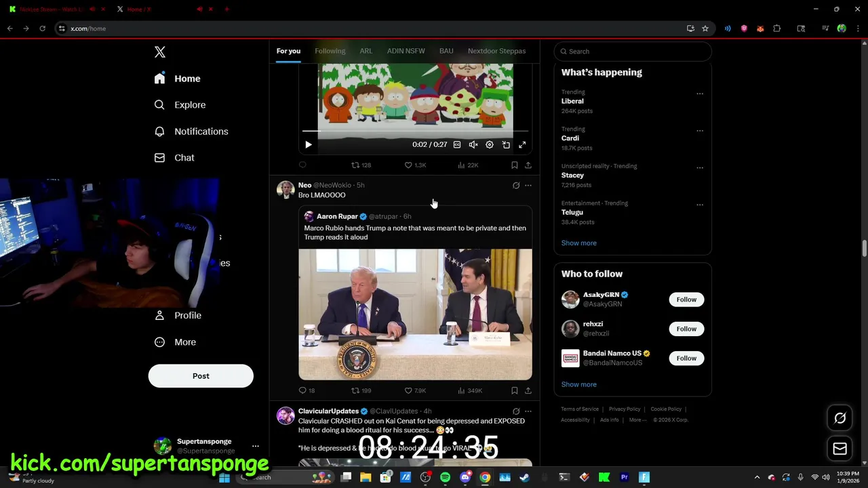This screenshot has width=868, height=488.
Task: Repost the South Park video post (128)
Action: click(x=361, y=165)
